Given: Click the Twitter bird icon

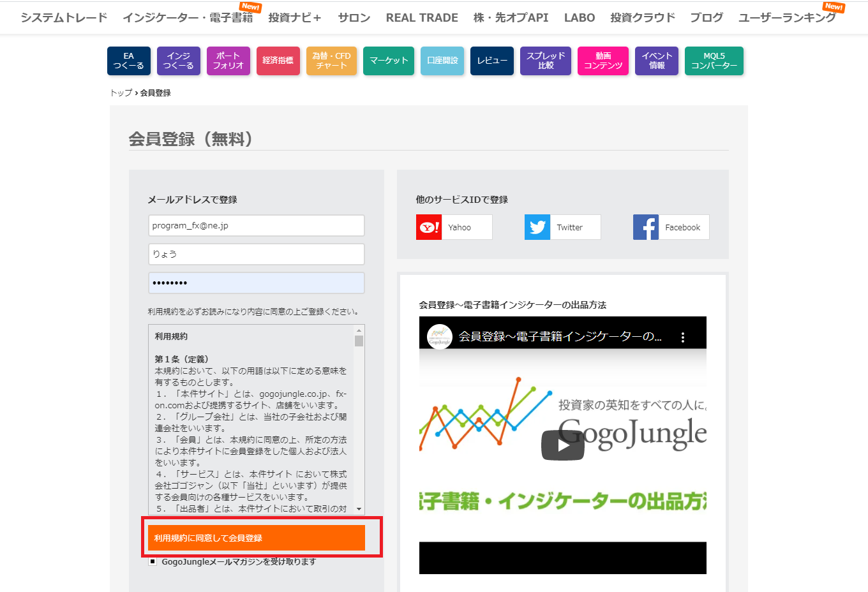Looking at the screenshot, I should coord(537,227).
